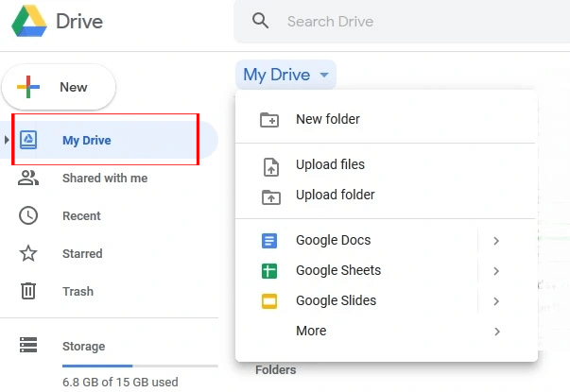Open Trash via the bin icon
Viewport: 570px width, 392px height.
pos(29,291)
